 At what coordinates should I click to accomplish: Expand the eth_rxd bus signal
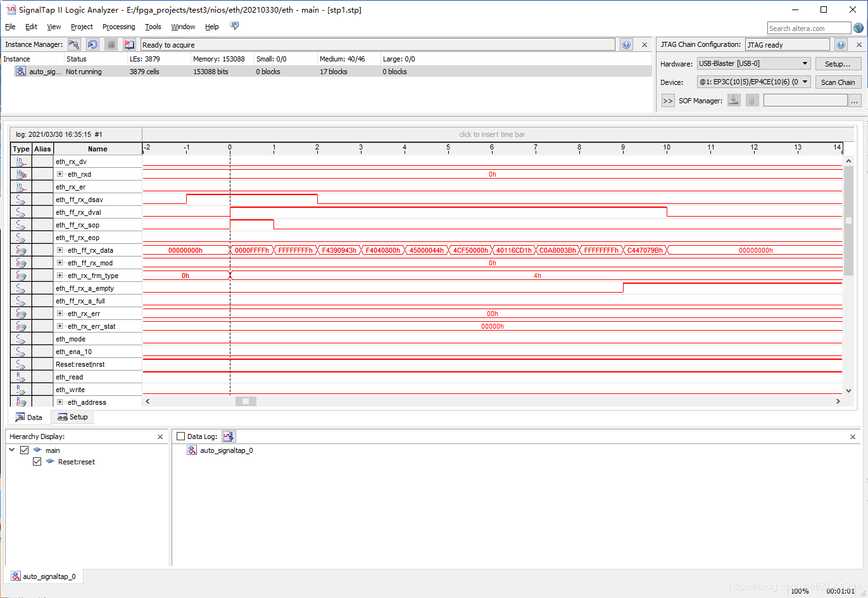[x=60, y=174]
